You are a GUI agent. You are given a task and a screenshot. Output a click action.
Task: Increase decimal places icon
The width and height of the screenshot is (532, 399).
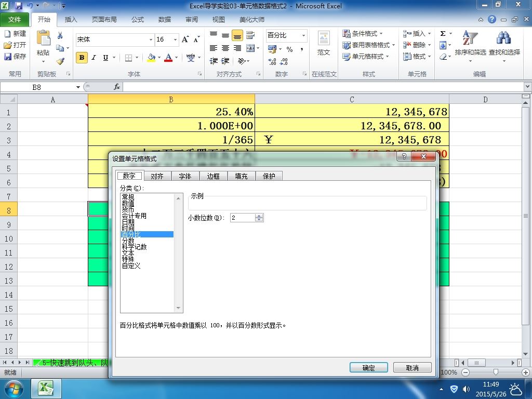click(272, 61)
